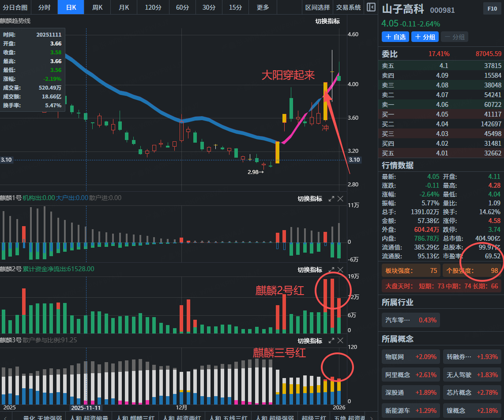Close the 麒麟3号 indicator panel
Viewport: 504px width, 420px height.
tap(340, 341)
